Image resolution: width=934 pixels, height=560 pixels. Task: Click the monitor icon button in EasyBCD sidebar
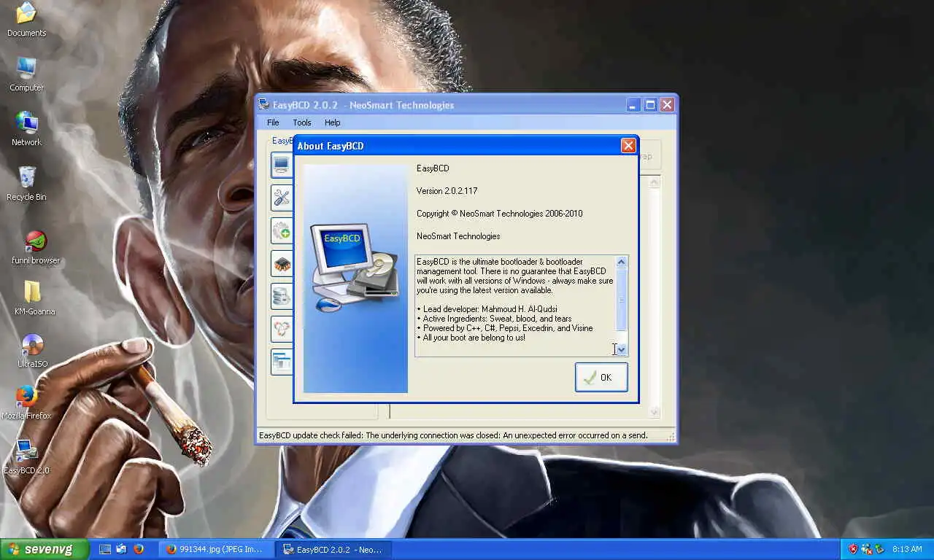282,165
